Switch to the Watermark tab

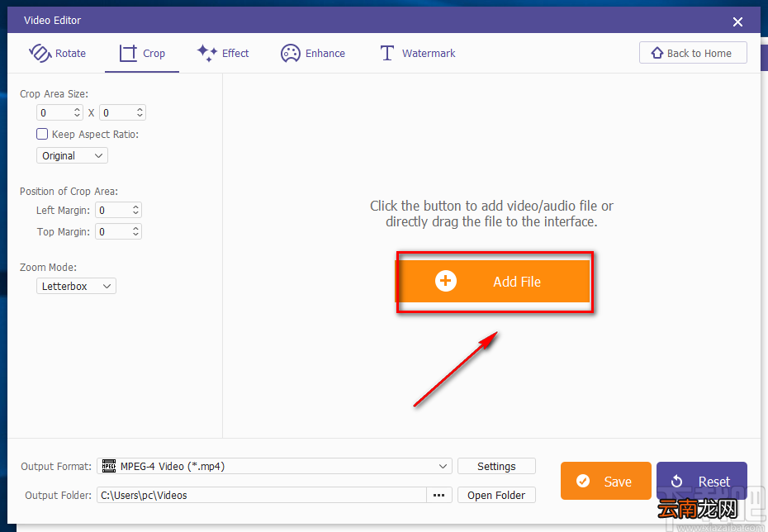point(418,53)
